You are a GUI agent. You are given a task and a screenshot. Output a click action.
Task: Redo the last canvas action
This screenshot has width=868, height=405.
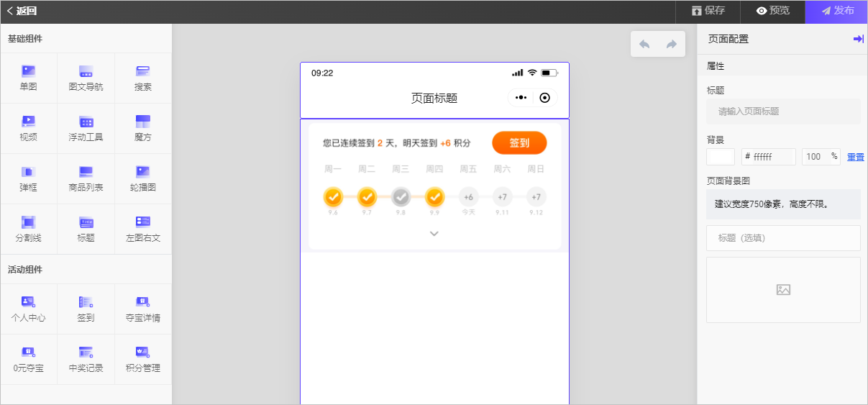(x=672, y=45)
